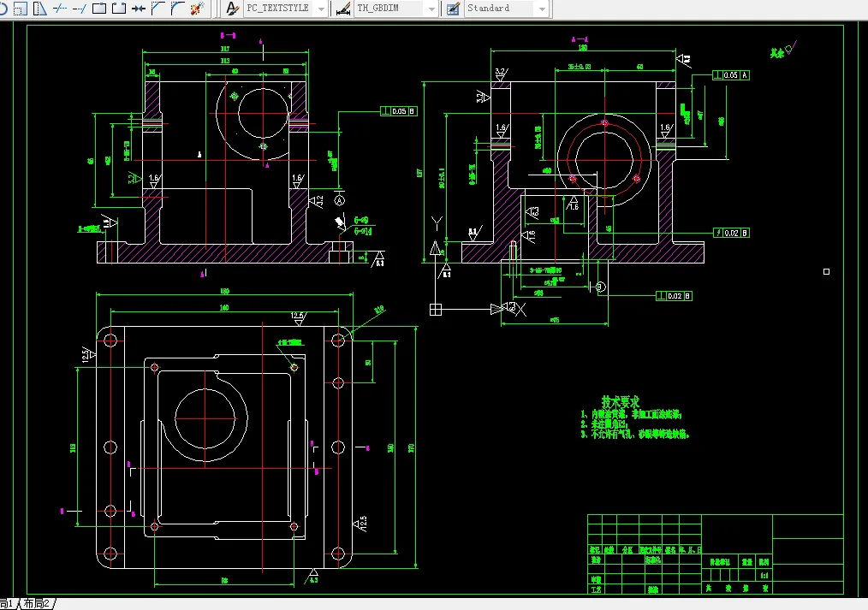Switch to the 布局2 layout tab
The image size is (868, 610).
click(38, 604)
